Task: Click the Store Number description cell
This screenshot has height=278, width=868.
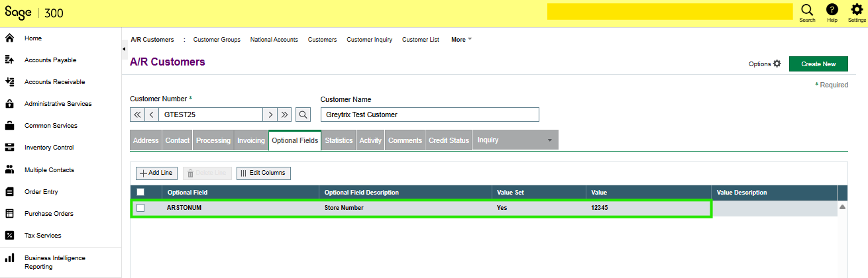Action: [x=406, y=208]
